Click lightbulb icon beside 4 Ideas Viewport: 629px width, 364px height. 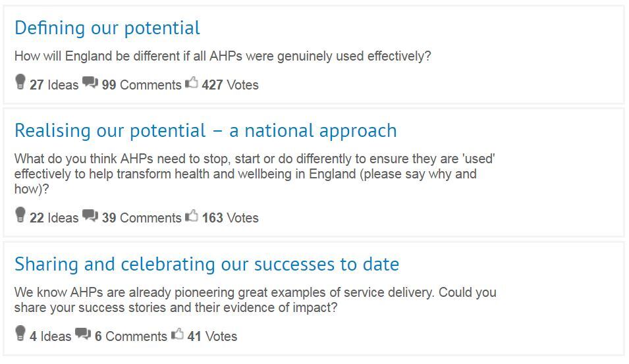point(20,333)
